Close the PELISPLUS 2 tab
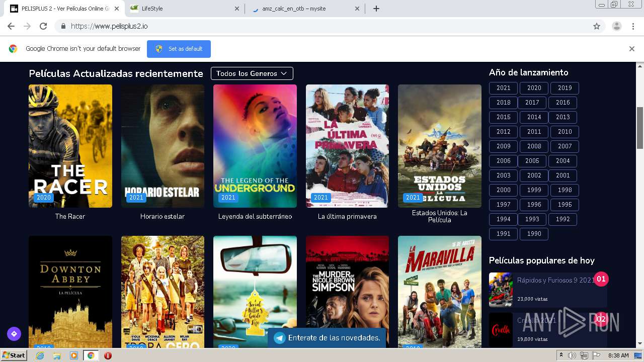The image size is (644, 362). point(117,9)
